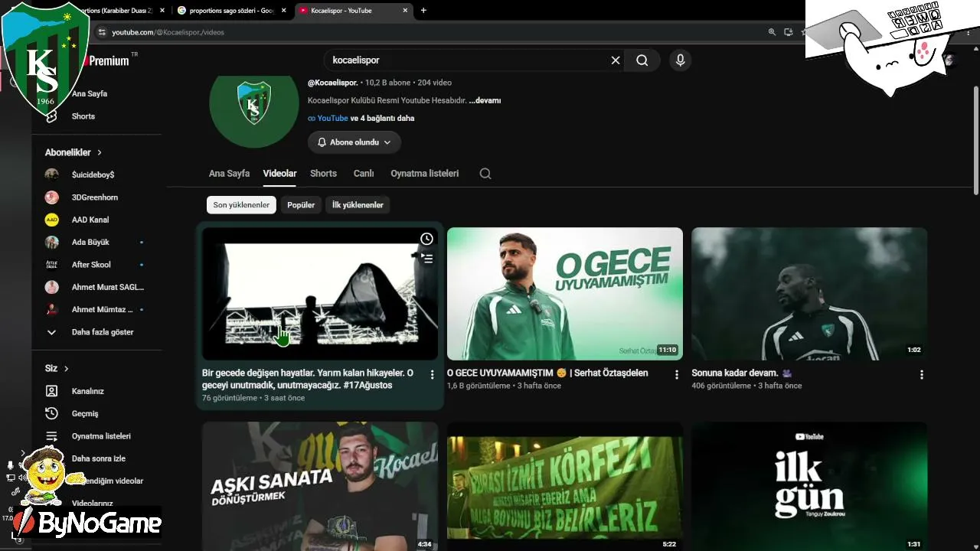Close the Kocaelispor - YouTube browser tab
The height and width of the screenshot is (551, 980).
[405, 11]
